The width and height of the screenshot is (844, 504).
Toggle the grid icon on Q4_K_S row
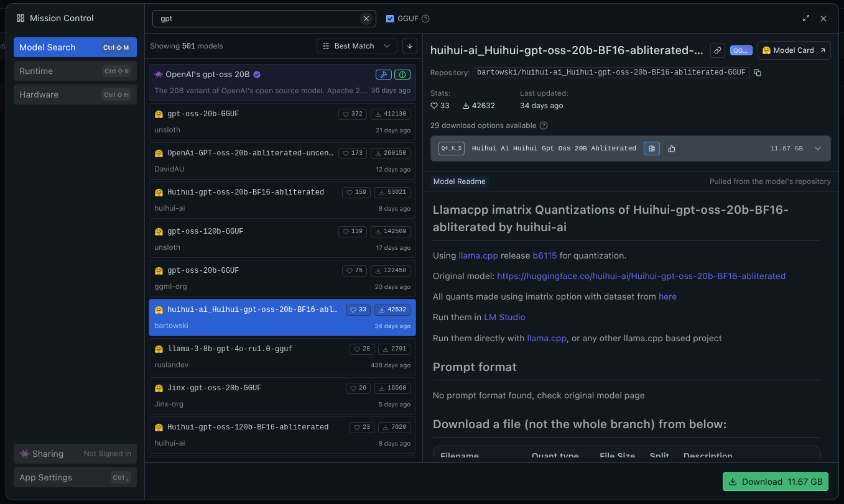[652, 149]
